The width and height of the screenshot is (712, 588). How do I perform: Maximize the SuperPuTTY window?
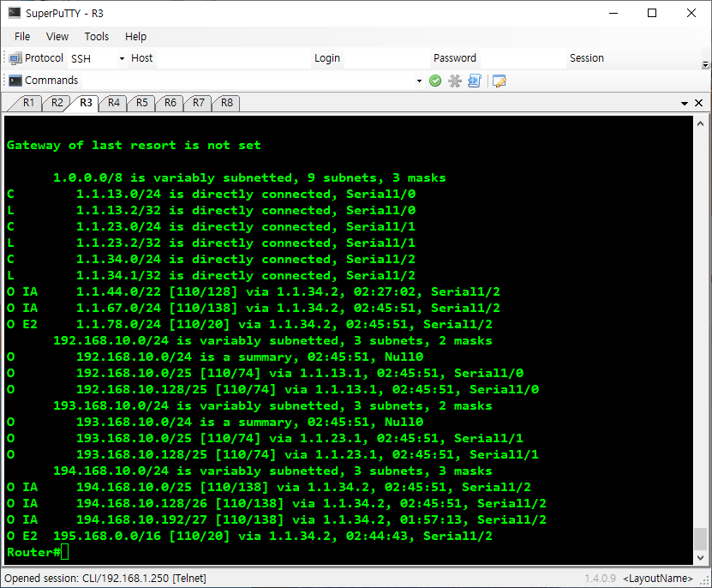pos(652,13)
